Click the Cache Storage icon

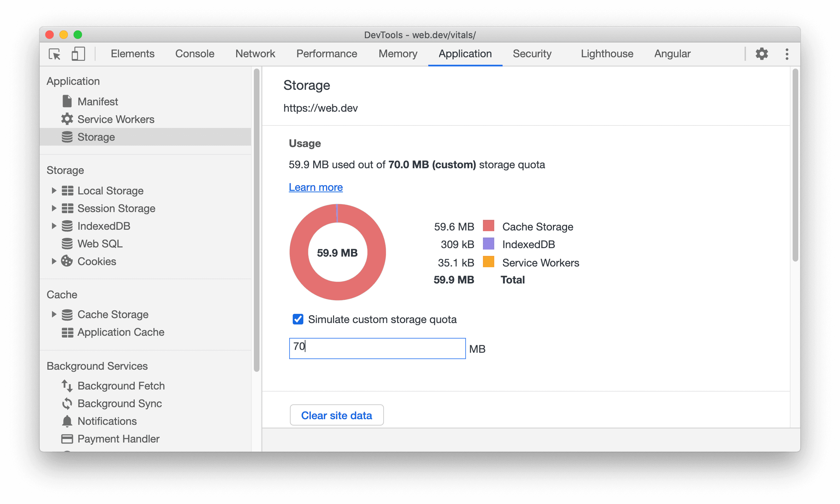point(68,315)
